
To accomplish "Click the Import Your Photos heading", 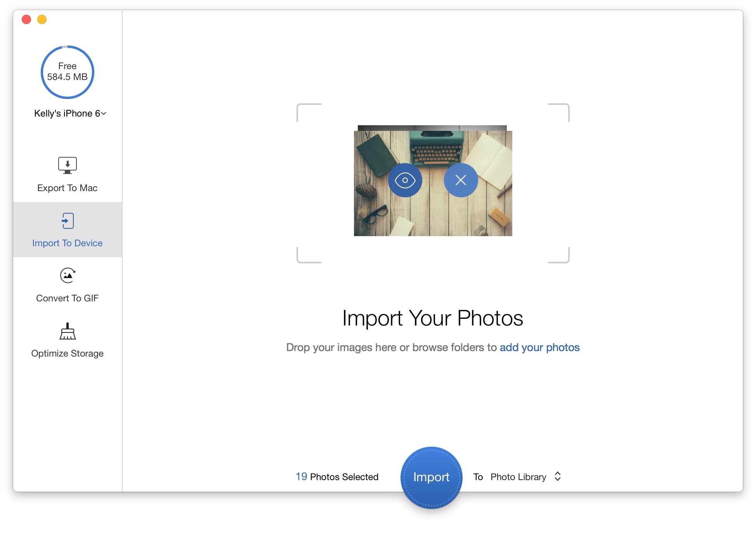I will click(x=433, y=318).
